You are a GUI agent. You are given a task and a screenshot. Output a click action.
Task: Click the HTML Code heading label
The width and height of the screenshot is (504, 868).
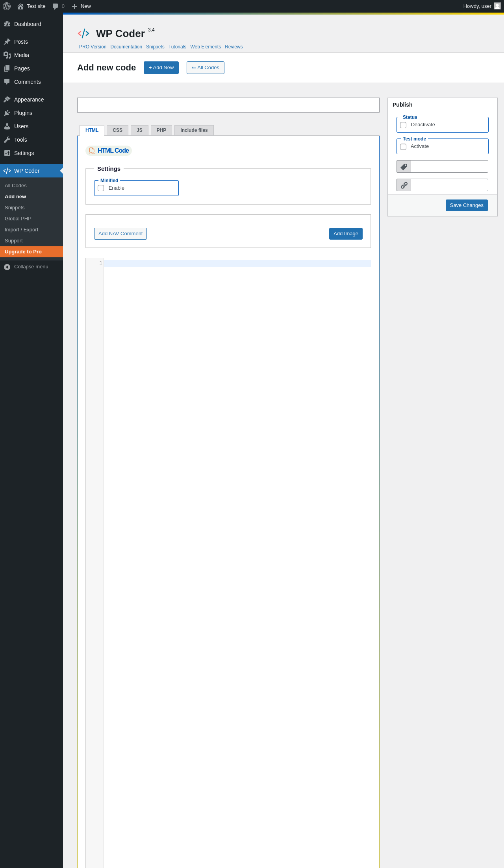click(x=113, y=151)
